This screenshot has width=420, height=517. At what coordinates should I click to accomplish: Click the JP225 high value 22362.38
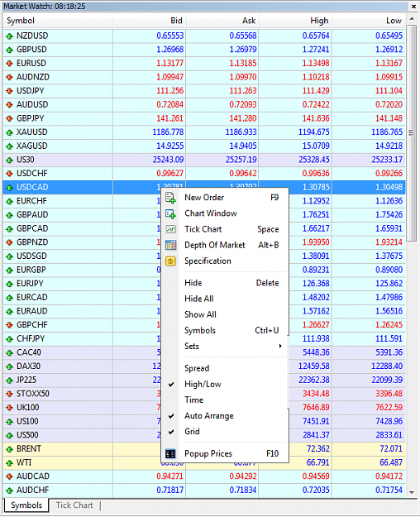point(314,381)
